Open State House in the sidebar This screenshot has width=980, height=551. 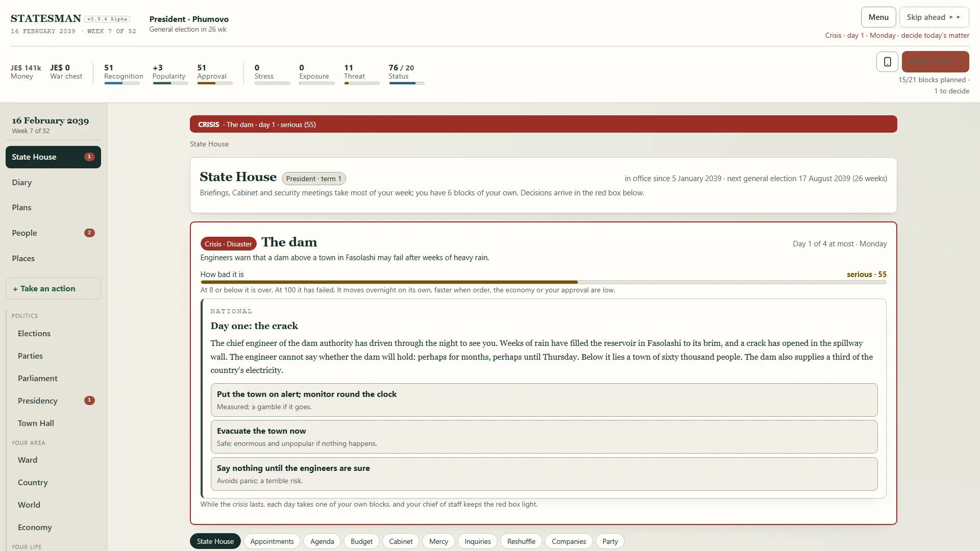tap(53, 157)
